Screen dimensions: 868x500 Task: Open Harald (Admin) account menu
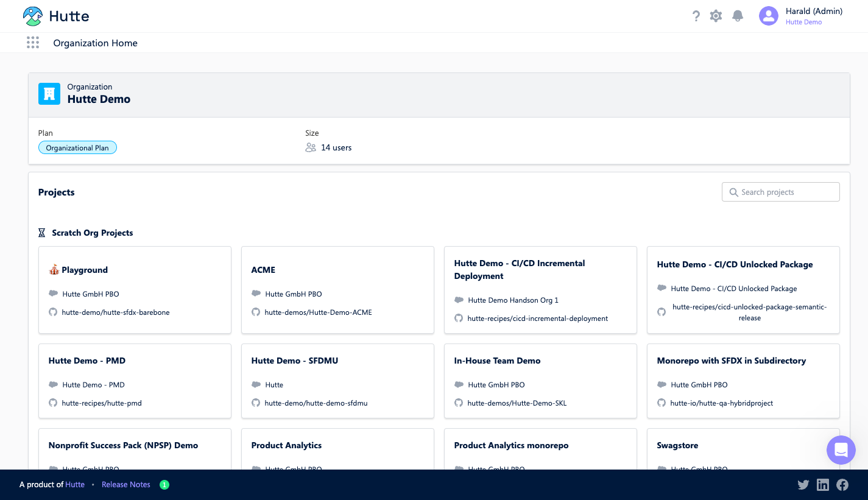coord(814,12)
